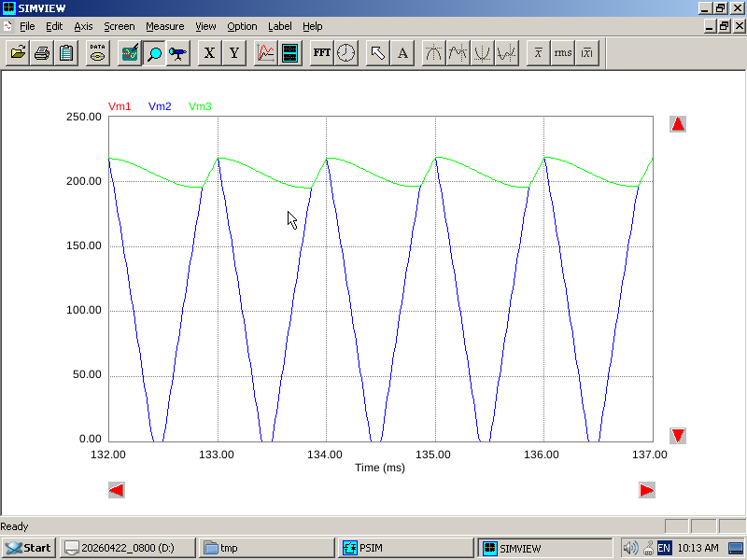747x560 pixels.
Task: Switch to PSIM taskbar window
Action: click(405, 548)
